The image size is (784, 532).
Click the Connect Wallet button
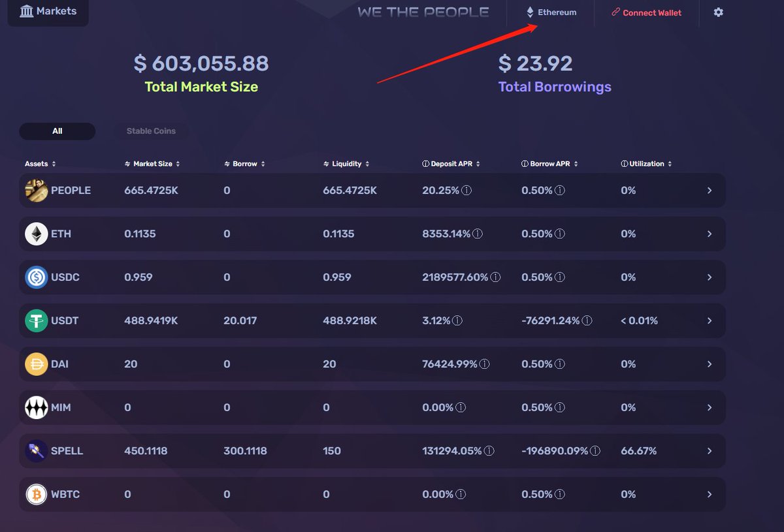(x=646, y=12)
